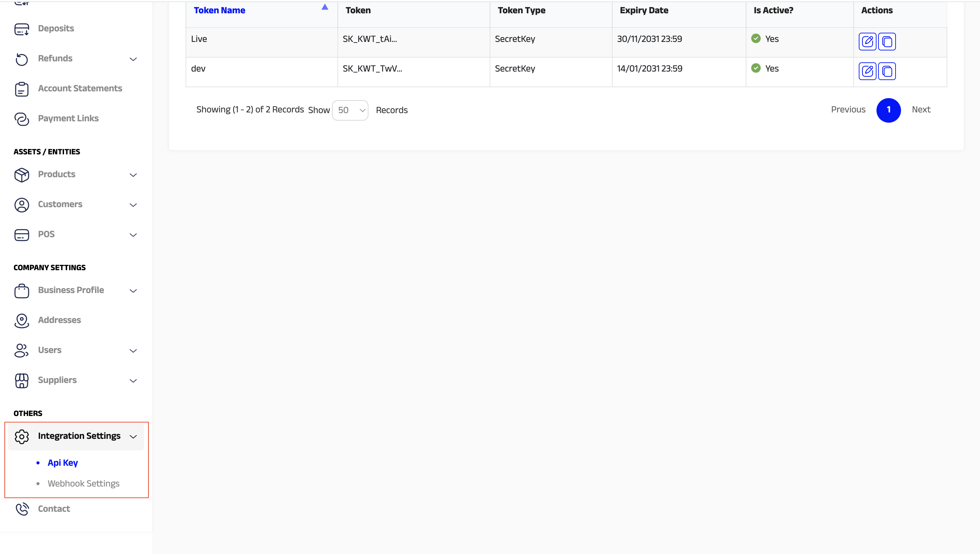This screenshot has height=554, width=980.
Task: Go to the Next page
Action: pos(921,110)
